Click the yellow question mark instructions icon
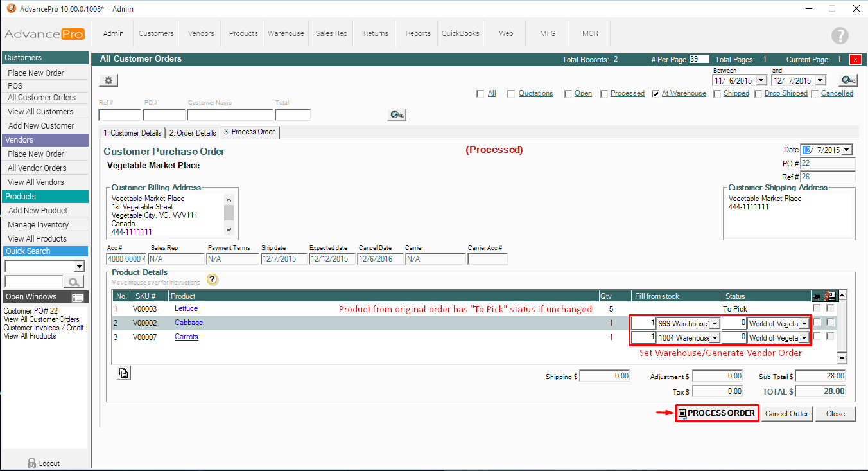The width and height of the screenshot is (868, 471). pyautogui.click(x=213, y=280)
